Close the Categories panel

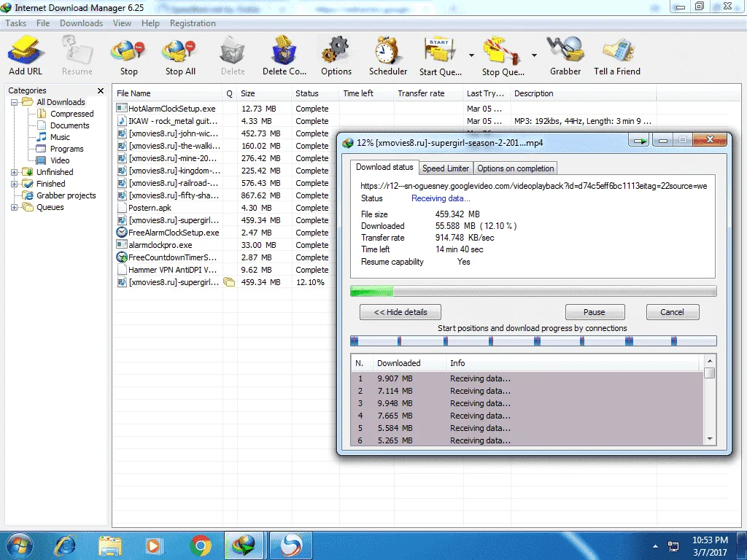point(101,90)
